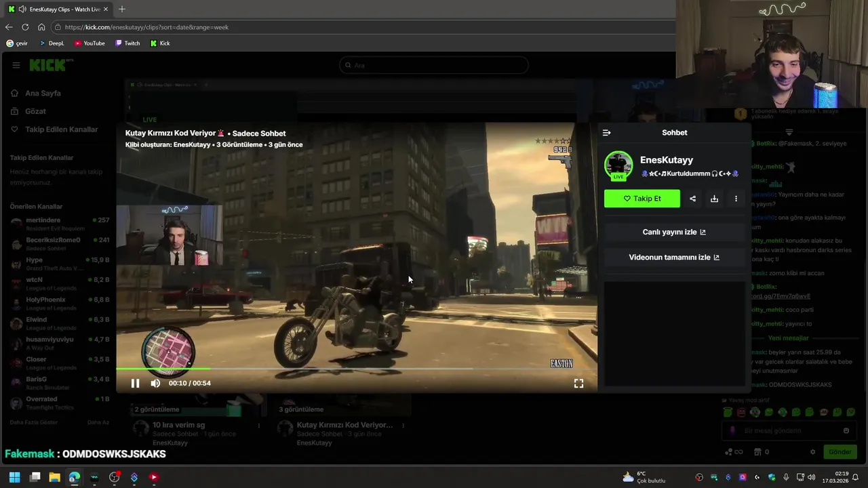Open notifications bell in system tray

(856, 477)
